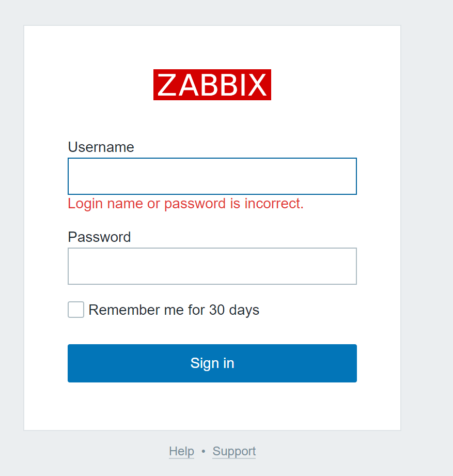This screenshot has width=453, height=476.
Task: Click the Username label
Action: (x=101, y=147)
